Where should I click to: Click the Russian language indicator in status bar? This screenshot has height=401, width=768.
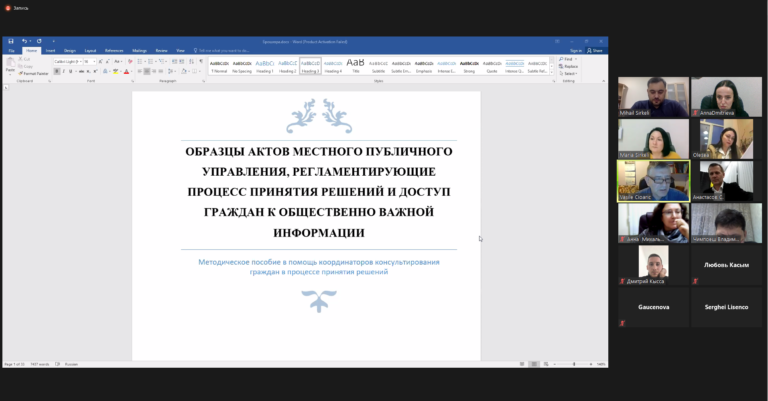(72, 364)
